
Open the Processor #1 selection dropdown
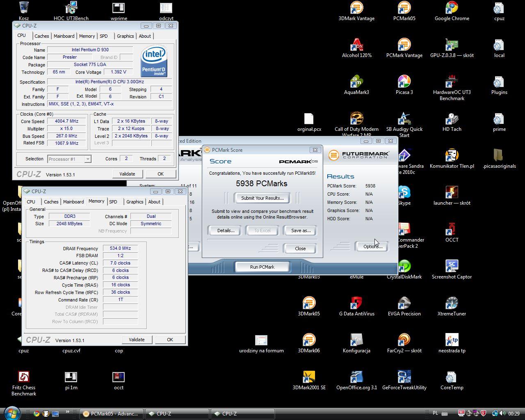pos(69,159)
